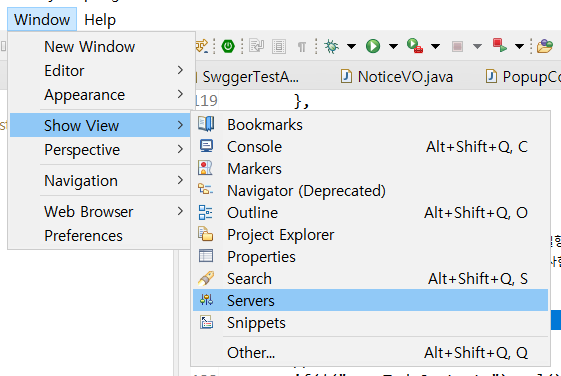The width and height of the screenshot is (561, 376).
Task: Open the Window menu
Action: 42,19
